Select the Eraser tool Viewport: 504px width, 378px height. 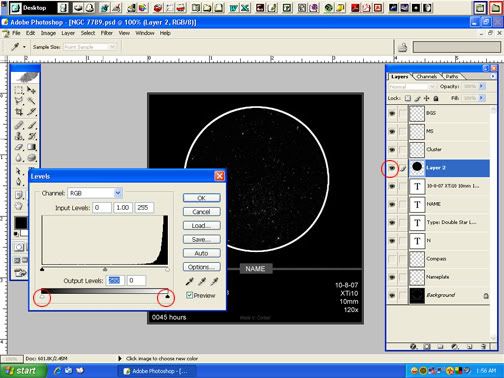coord(19,147)
